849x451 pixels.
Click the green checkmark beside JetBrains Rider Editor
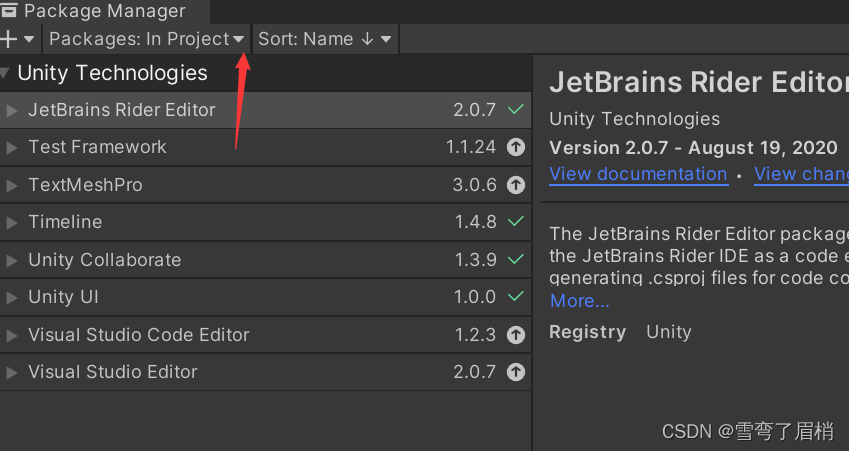[515, 109]
